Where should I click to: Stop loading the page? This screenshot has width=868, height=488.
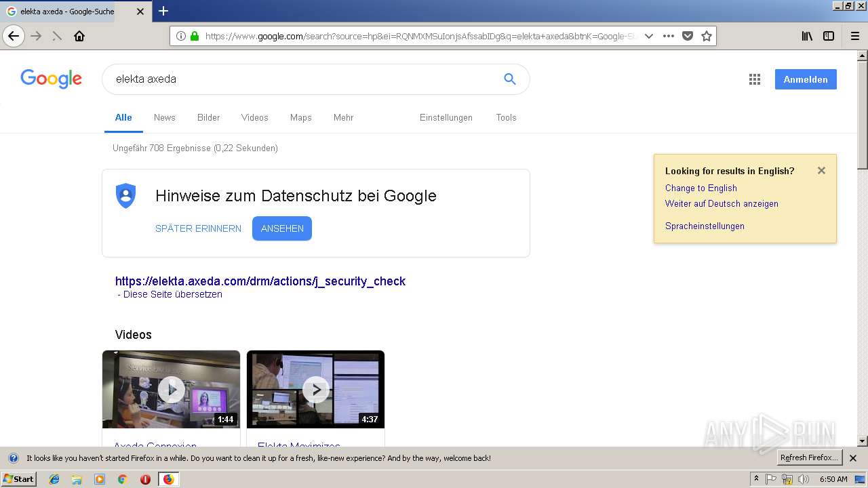(57, 36)
